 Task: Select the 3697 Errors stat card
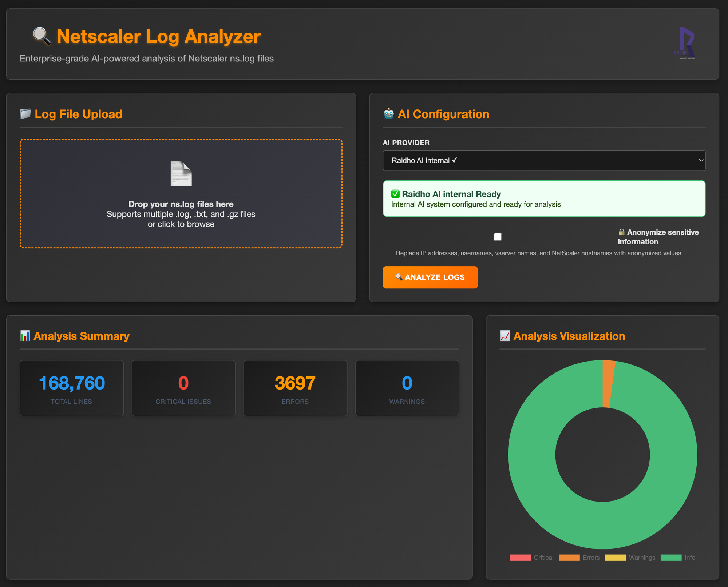click(295, 388)
